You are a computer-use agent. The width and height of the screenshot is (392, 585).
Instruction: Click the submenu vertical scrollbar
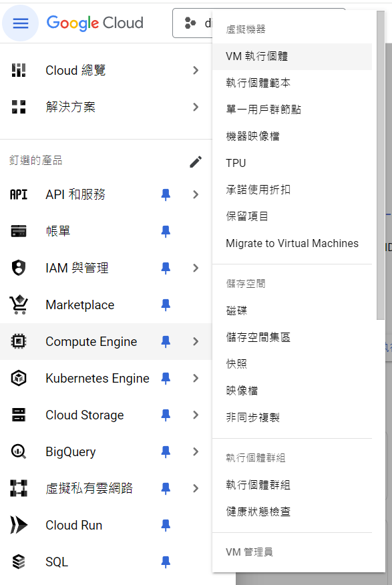coord(381,165)
